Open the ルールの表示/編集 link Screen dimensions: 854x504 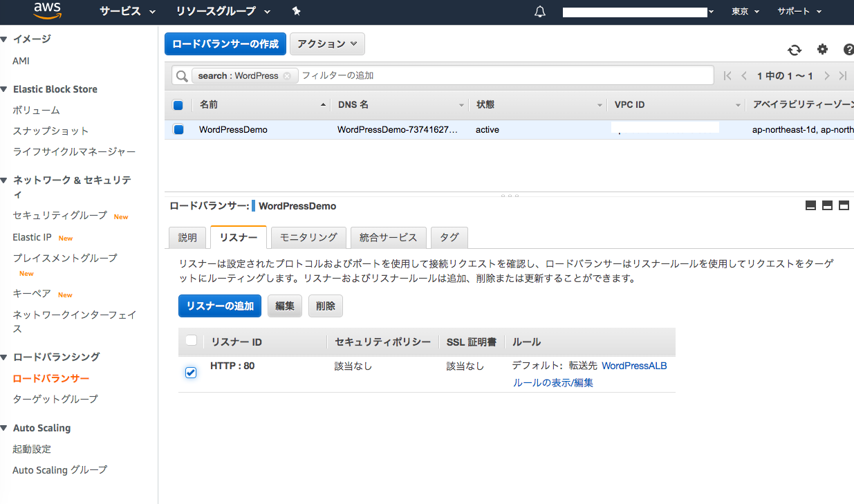pos(553,382)
